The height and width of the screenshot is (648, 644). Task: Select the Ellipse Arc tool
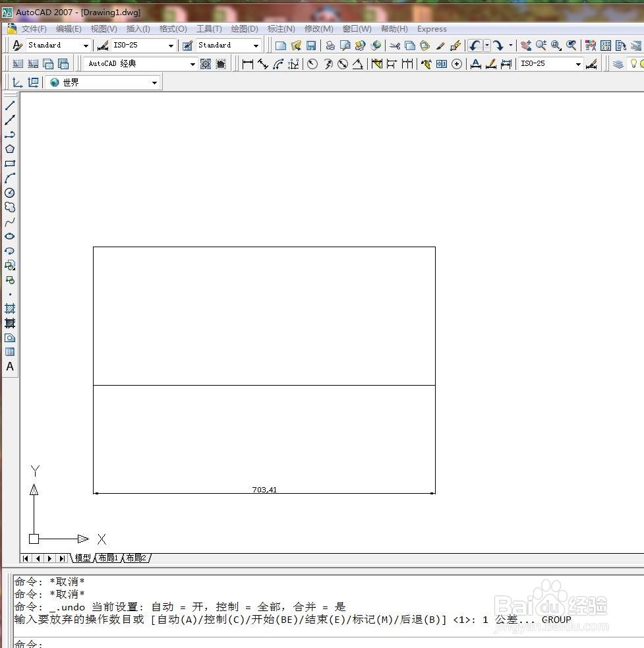pos(10,251)
